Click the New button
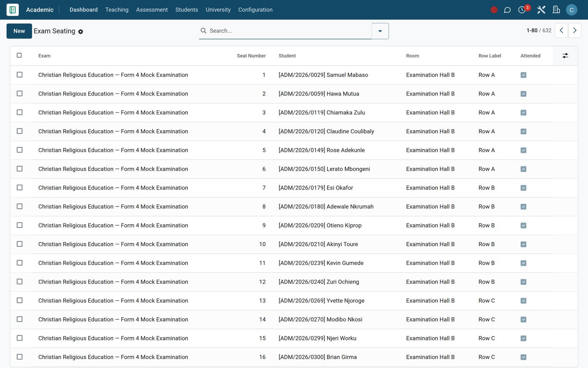 click(19, 31)
